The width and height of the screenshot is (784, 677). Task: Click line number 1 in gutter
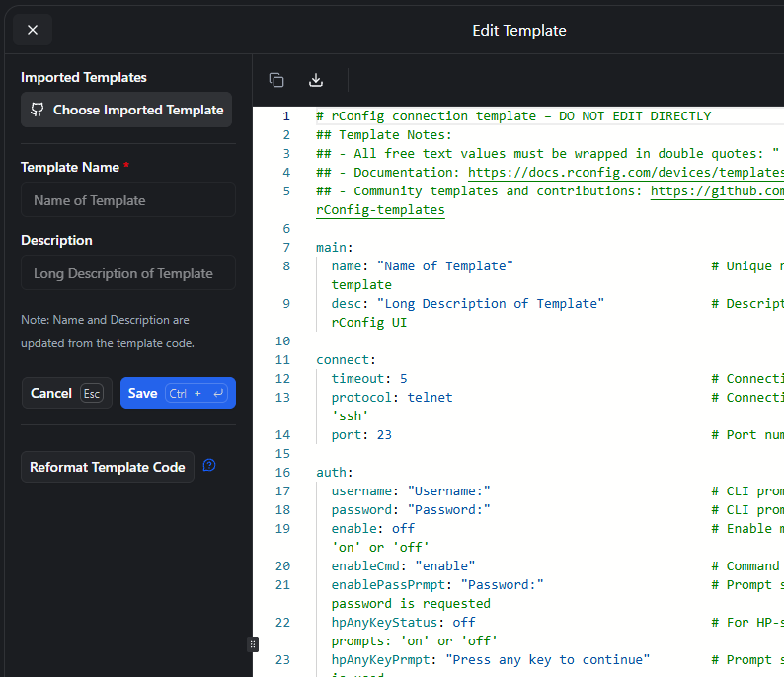tap(286, 116)
